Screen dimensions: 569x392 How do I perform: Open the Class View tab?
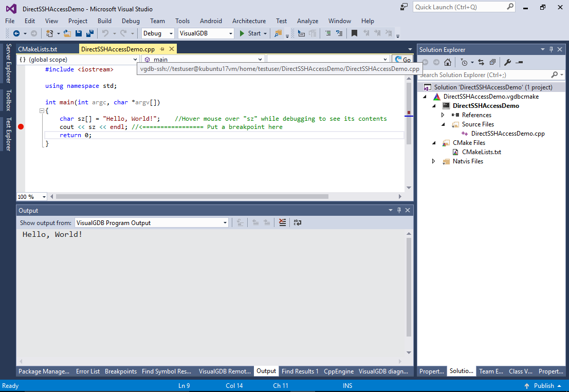click(521, 371)
